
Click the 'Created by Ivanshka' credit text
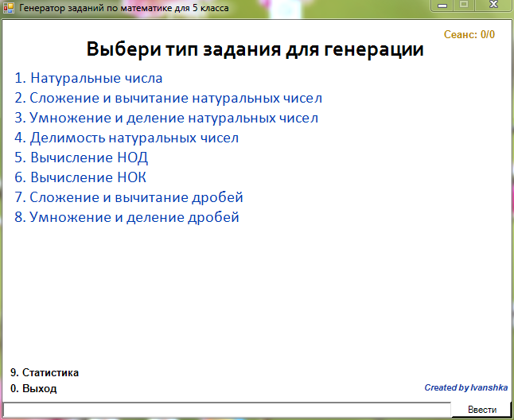click(465, 387)
